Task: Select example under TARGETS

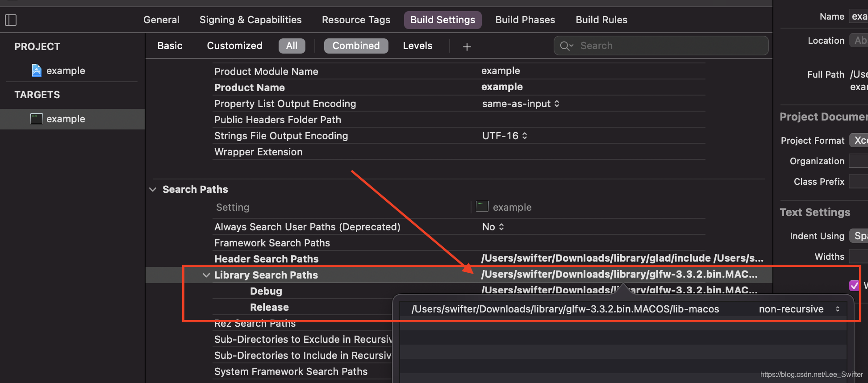Action: [66, 119]
